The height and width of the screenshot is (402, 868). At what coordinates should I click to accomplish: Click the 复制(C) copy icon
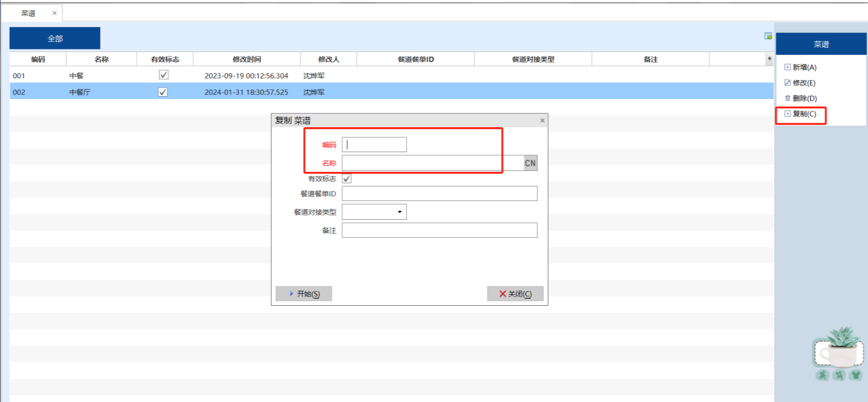(x=787, y=114)
